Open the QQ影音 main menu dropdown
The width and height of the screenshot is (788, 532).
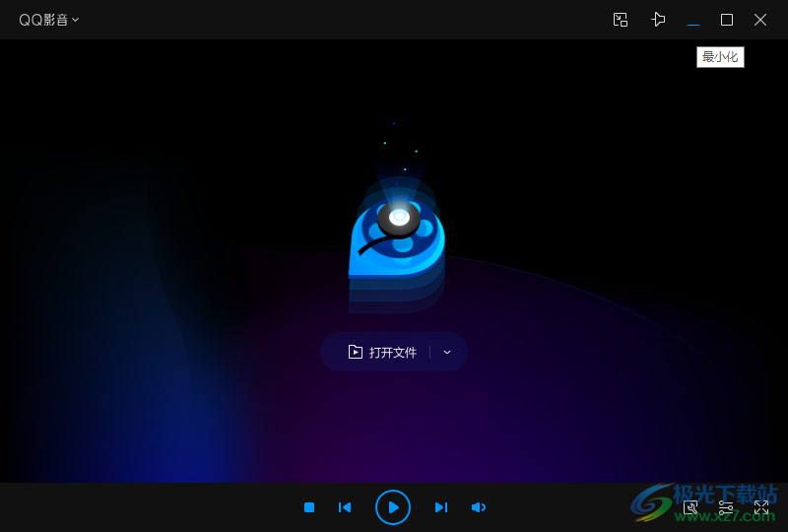tap(48, 20)
